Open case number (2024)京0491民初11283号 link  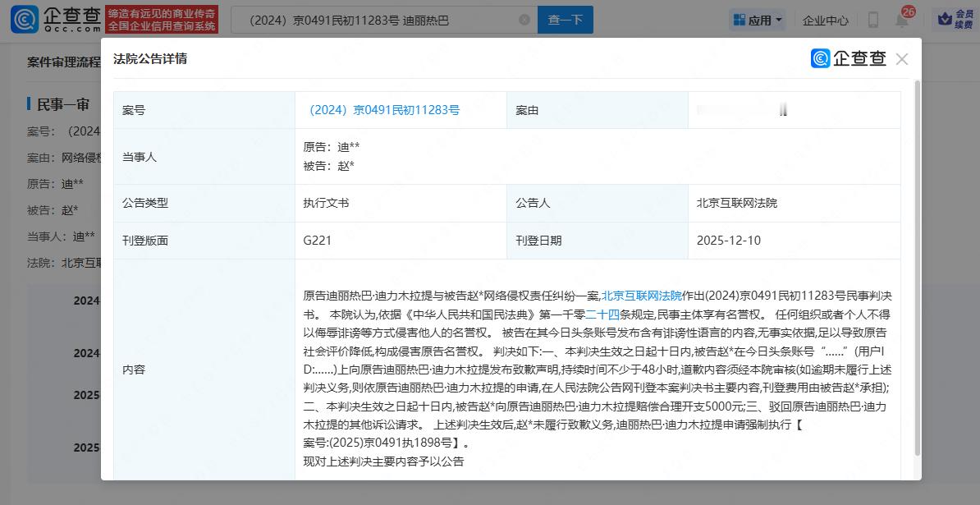pyautogui.click(x=384, y=110)
